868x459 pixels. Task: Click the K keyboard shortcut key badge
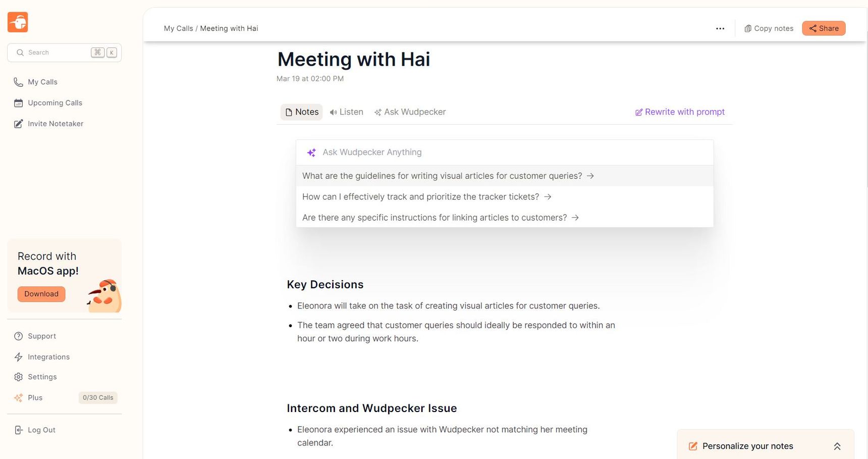[x=112, y=53]
